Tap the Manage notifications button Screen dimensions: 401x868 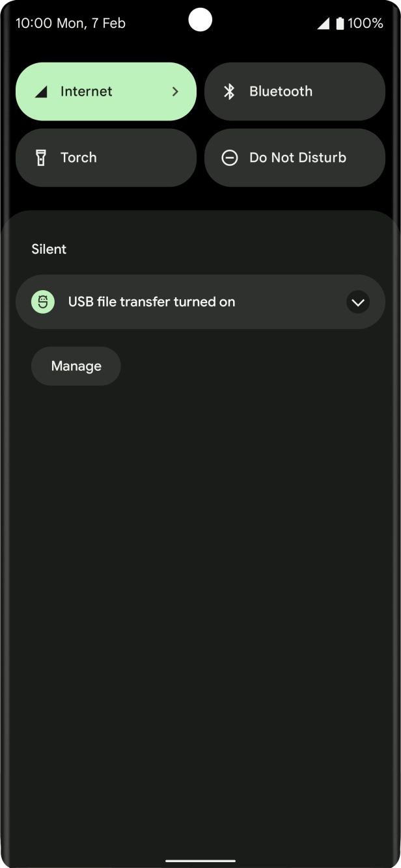click(x=76, y=366)
